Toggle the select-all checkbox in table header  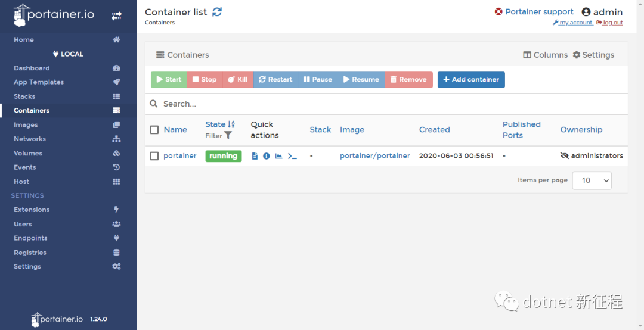(154, 130)
